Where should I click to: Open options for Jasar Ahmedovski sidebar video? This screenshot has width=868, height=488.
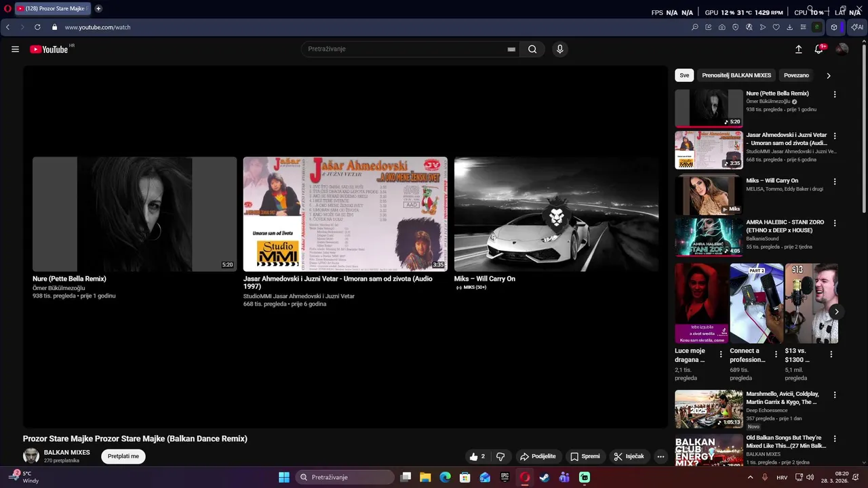point(835,136)
